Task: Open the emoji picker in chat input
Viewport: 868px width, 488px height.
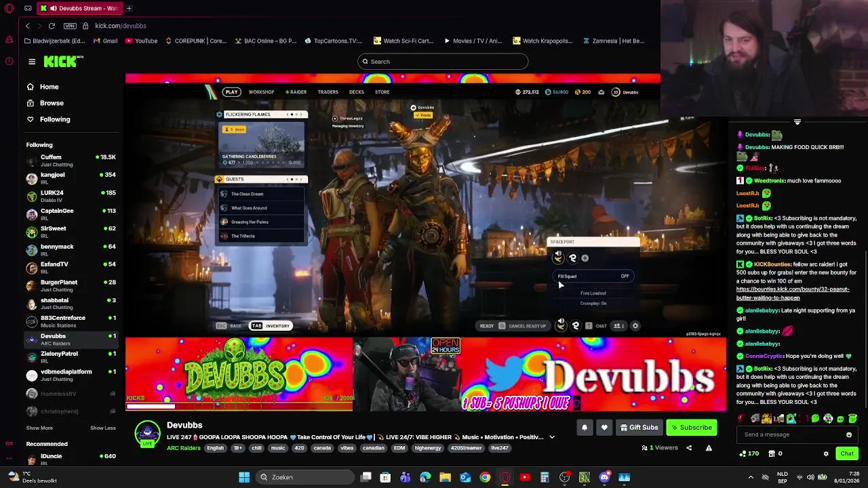Action: tap(849, 434)
